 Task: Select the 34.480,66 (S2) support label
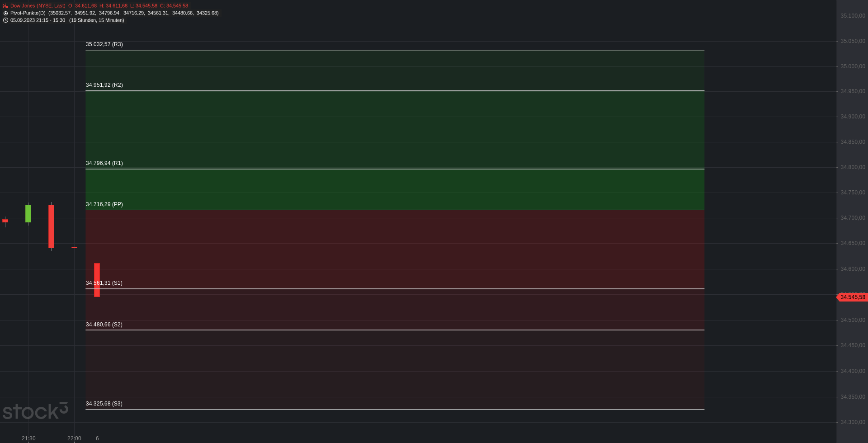(104, 325)
